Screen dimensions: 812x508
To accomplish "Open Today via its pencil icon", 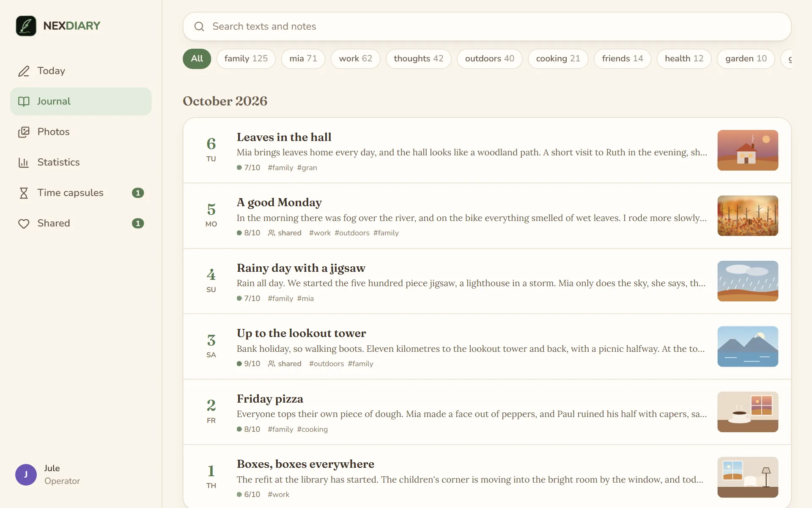I will click(24, 71).
